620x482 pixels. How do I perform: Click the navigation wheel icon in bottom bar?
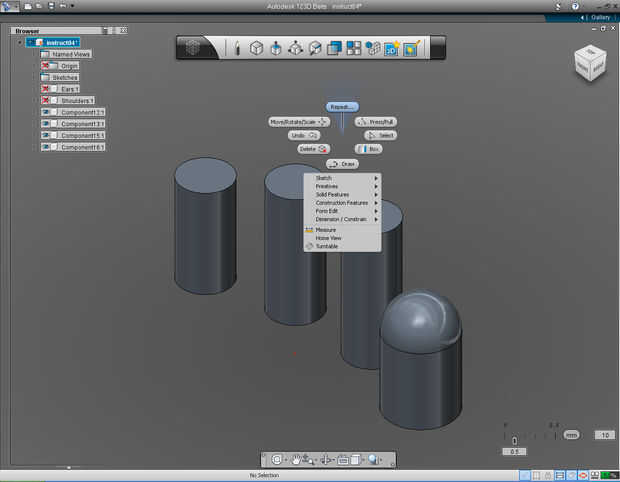click(277, 459)
